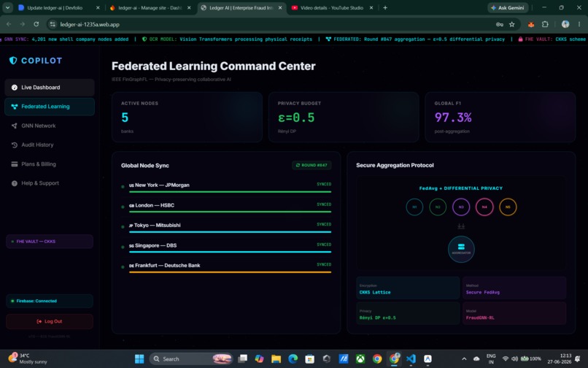Click the London — HSBC row label
This screenshot has height=368, width=588.
152,205
